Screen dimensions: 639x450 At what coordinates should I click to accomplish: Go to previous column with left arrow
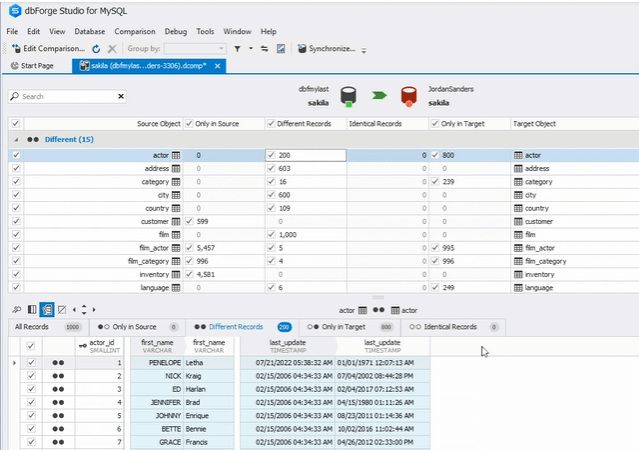74,310
